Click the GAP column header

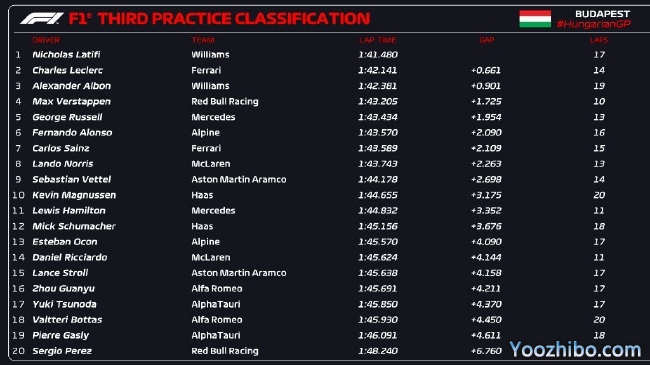point(487,40)
